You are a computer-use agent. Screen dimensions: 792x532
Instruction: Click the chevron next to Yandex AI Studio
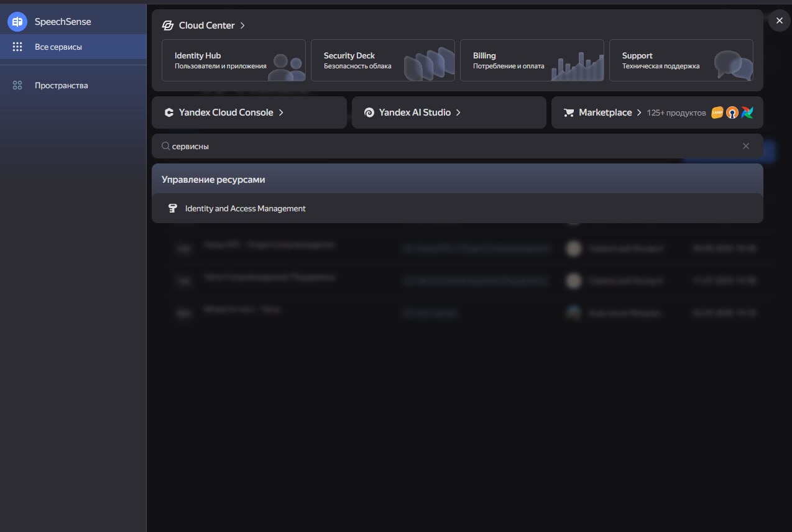(x=458, y=112)
